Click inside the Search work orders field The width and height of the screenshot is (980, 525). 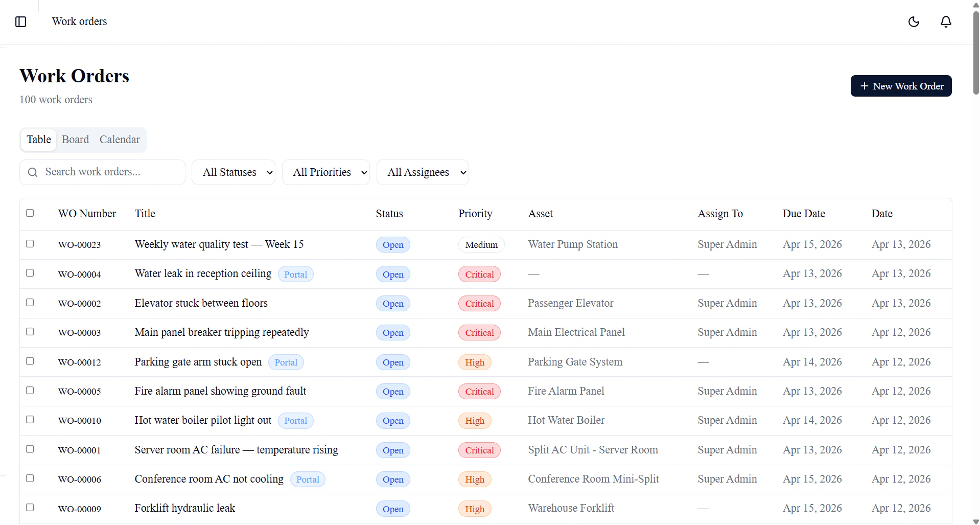pyautogui.click(x=102, y=172)
